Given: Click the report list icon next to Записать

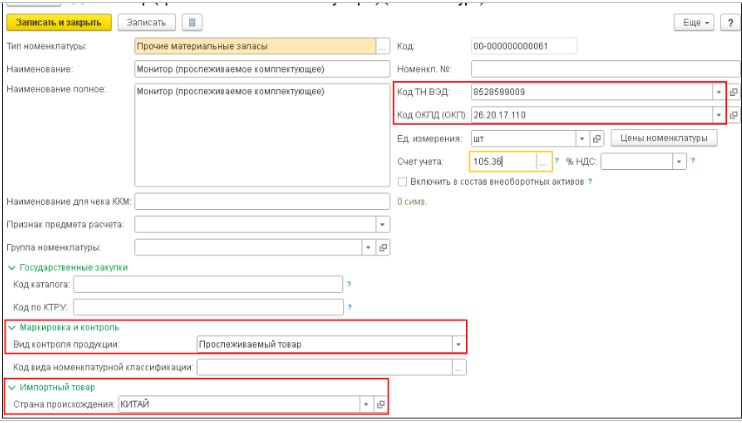Looking at the screenshot, I should click(x=193, y=22).
